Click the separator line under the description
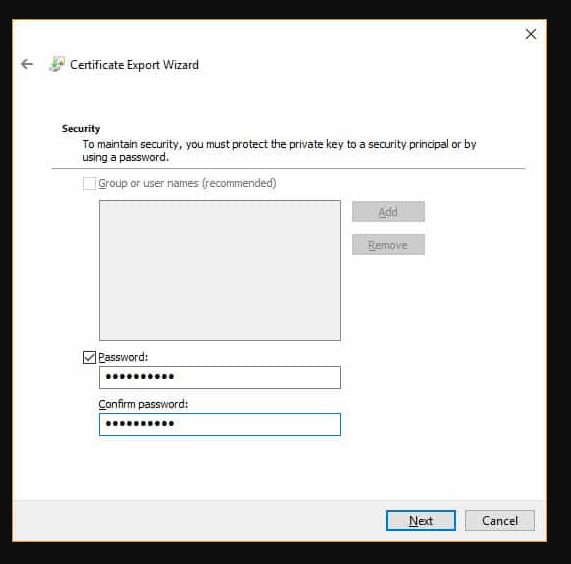The width and height of the screenshot is (571, 564). coord(288,169)
